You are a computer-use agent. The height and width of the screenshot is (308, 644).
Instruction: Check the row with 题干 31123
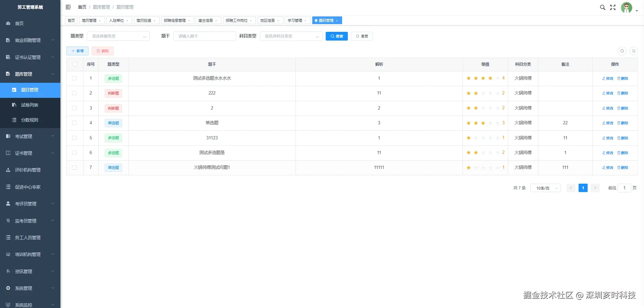pyautogui.click(x=74, y=138)
